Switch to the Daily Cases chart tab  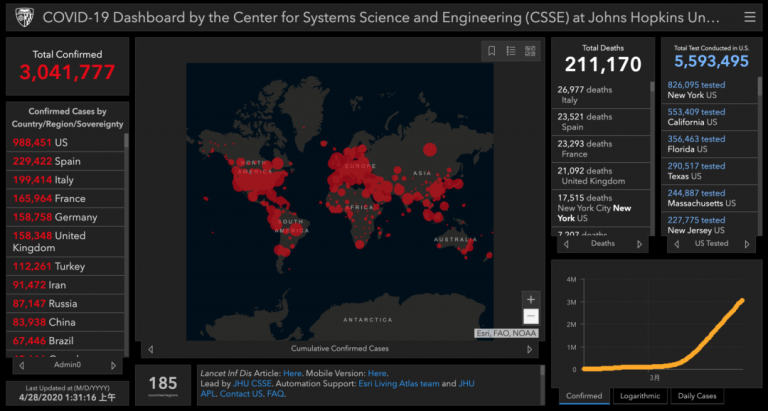click(x=696, y=396)
